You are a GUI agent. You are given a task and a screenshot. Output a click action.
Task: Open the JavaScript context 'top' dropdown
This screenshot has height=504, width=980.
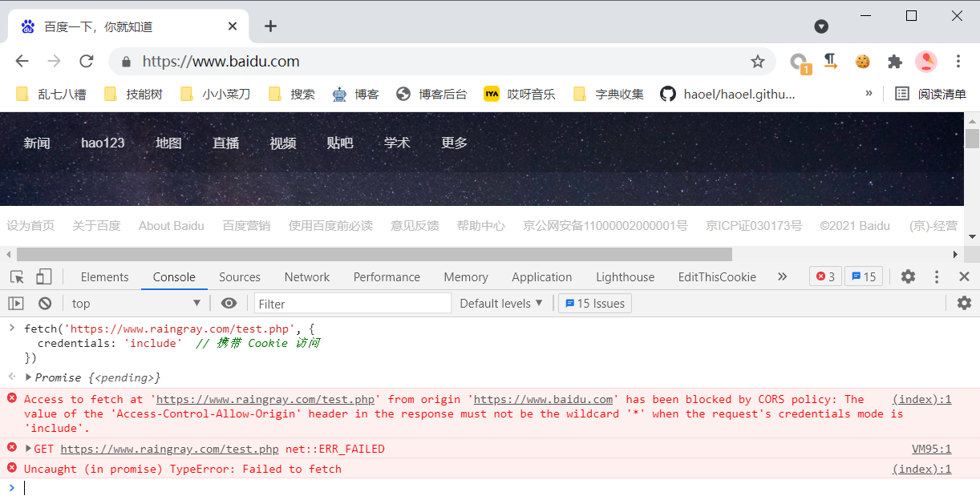click(x=136, y=304)
